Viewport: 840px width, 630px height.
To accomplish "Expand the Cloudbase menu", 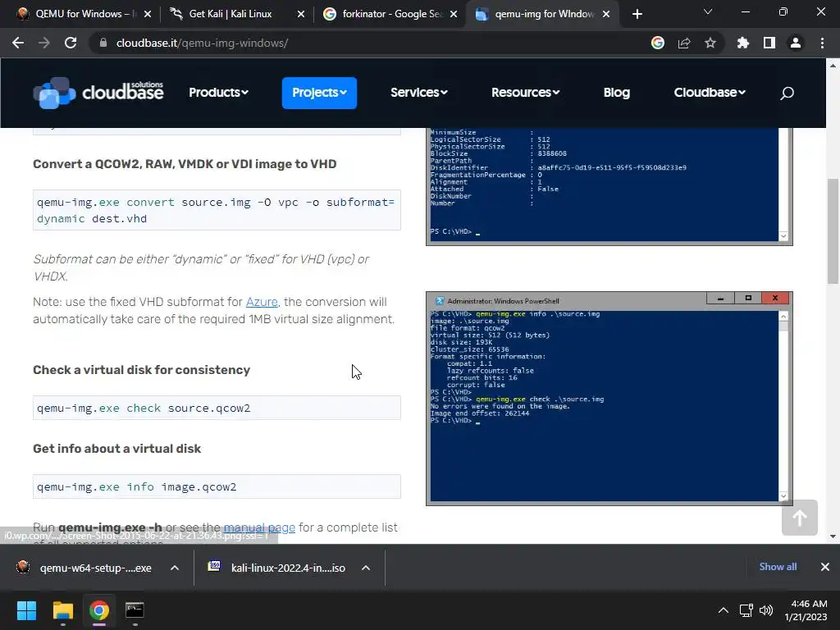I will (x=710, y=93).
